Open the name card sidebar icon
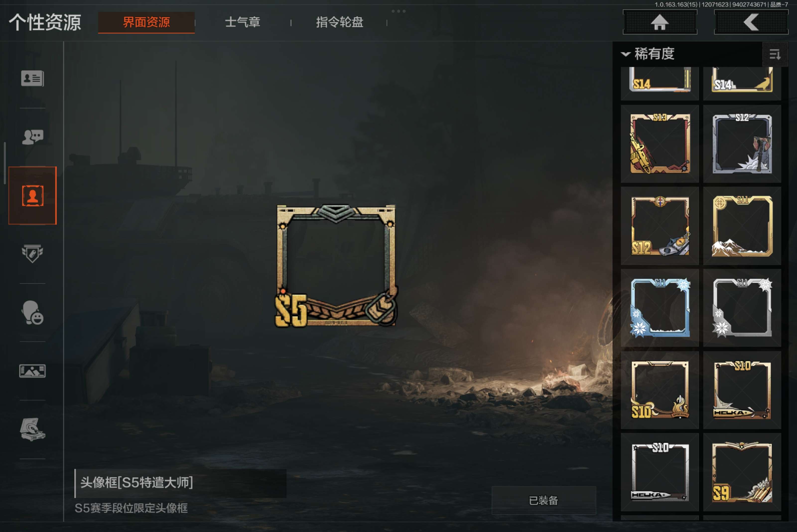 (x=32, y=78)
